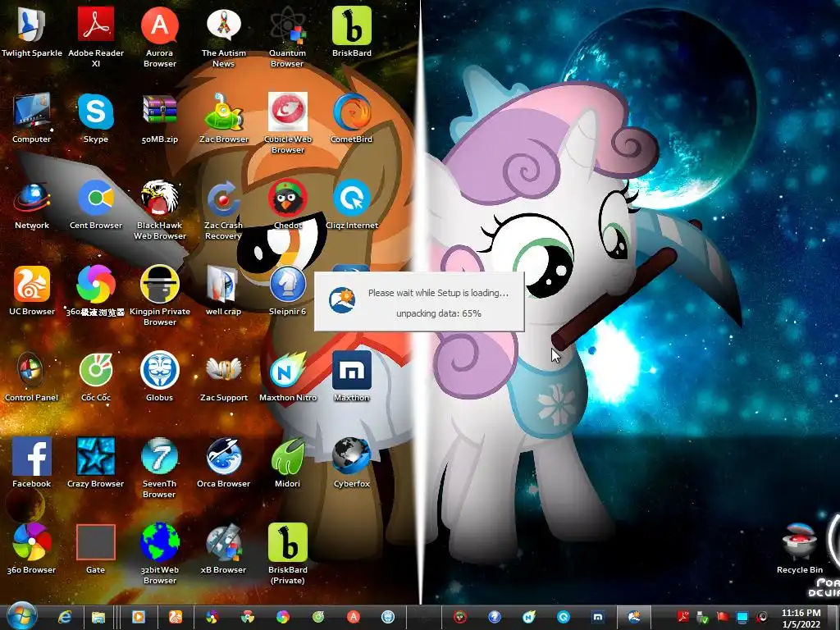Select the Skype desktop icon
Viewport: 840px width, 630px height.
(x=96, y=112)
